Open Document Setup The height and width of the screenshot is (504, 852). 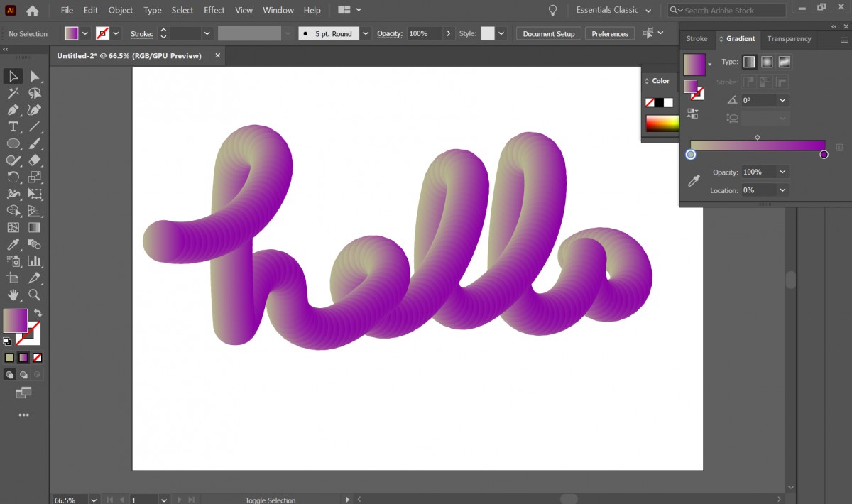[548, 33]
